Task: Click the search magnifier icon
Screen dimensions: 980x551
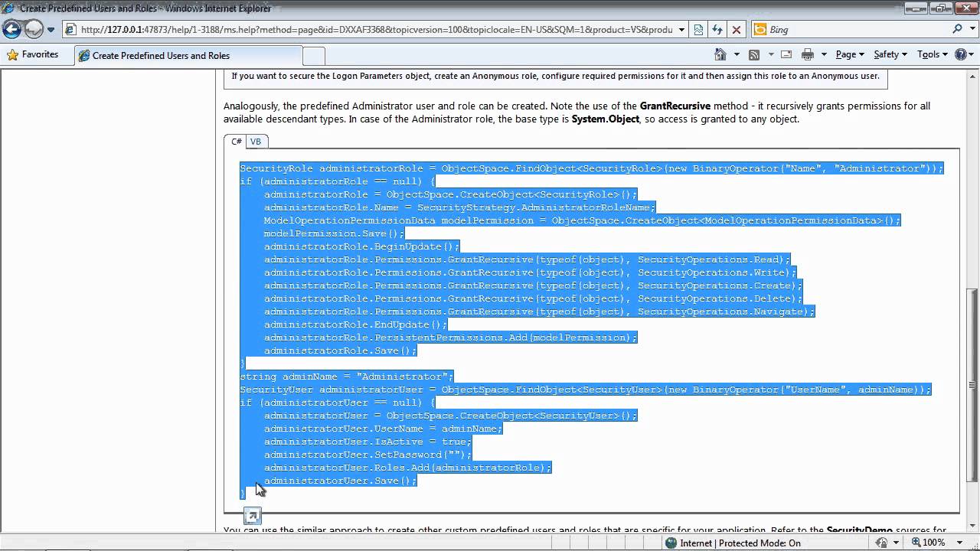Action: coord(957,30)
